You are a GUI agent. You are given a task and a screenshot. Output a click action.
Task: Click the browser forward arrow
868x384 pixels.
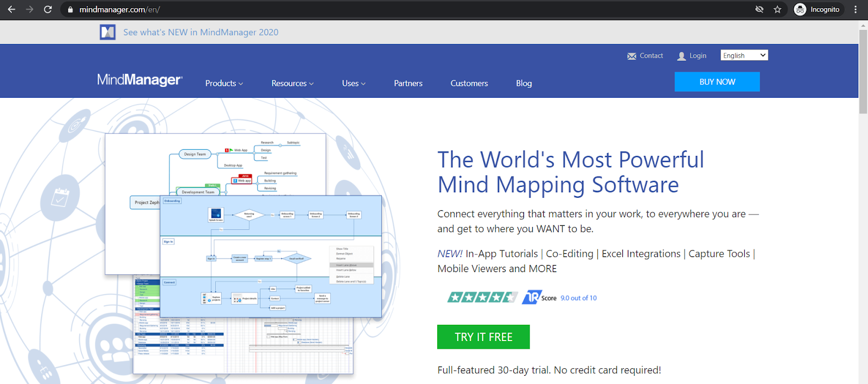[29, 9]
